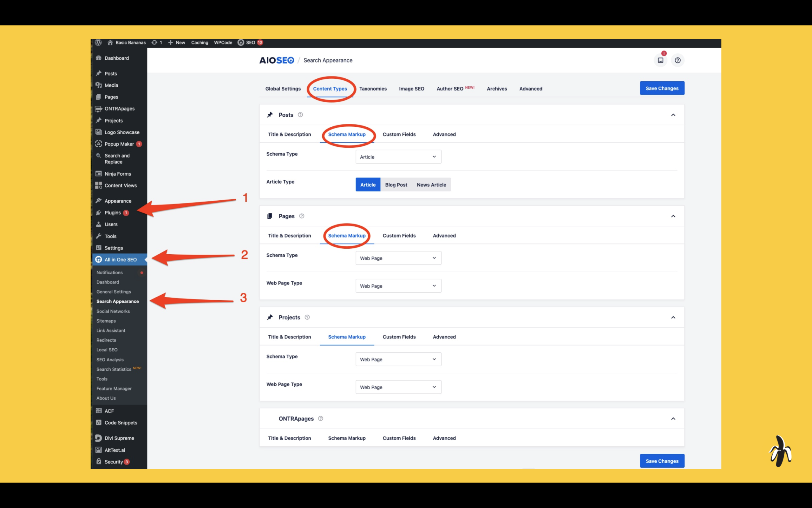The image size is (812, 508).
Task: Open the Pages Web Page Type dropdown
Action: (x=398, y=286)
